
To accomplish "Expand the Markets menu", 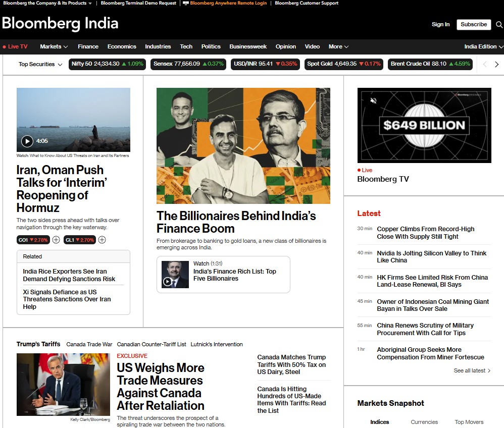I will point(54,46).
